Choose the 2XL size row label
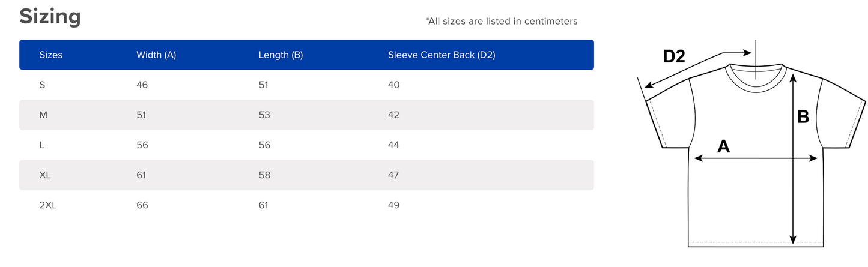868x267 pixels. 48,205
